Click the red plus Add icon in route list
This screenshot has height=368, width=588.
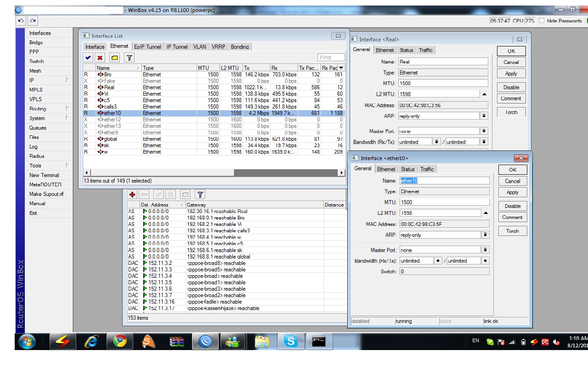coord(132,195)
